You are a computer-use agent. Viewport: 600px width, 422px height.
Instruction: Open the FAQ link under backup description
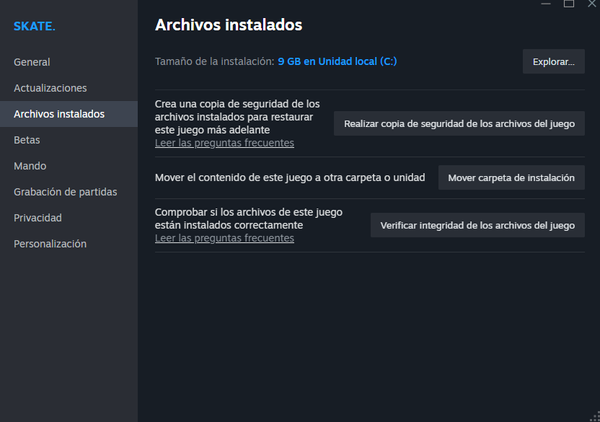(224, 143)
